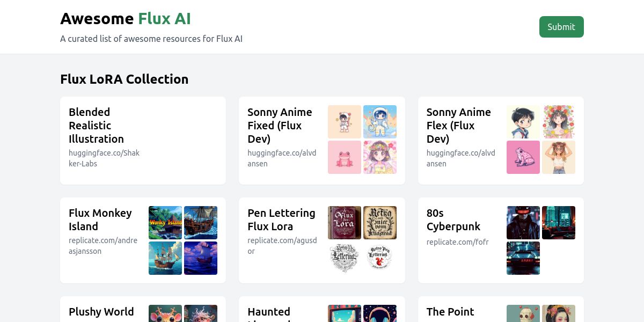The image size is (644, 322).
Task: View Monkey Island sailing ship thumbnail
Action: click(x=165, y=258)
